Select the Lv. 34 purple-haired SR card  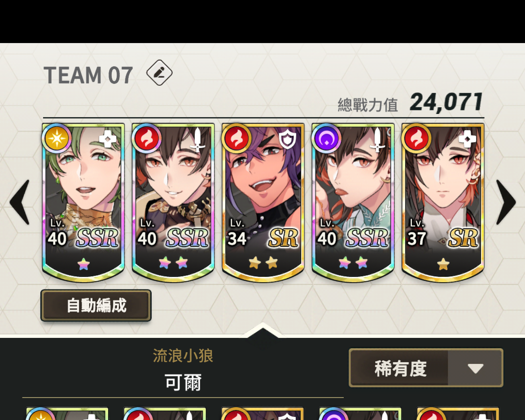tap(263, 203)
